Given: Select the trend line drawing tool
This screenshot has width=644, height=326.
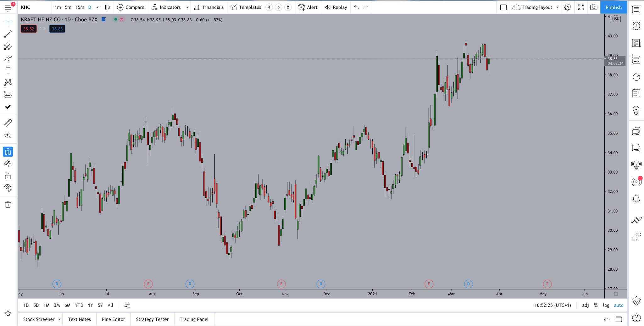Looking at the screenshot, I should tap(8, 34).
